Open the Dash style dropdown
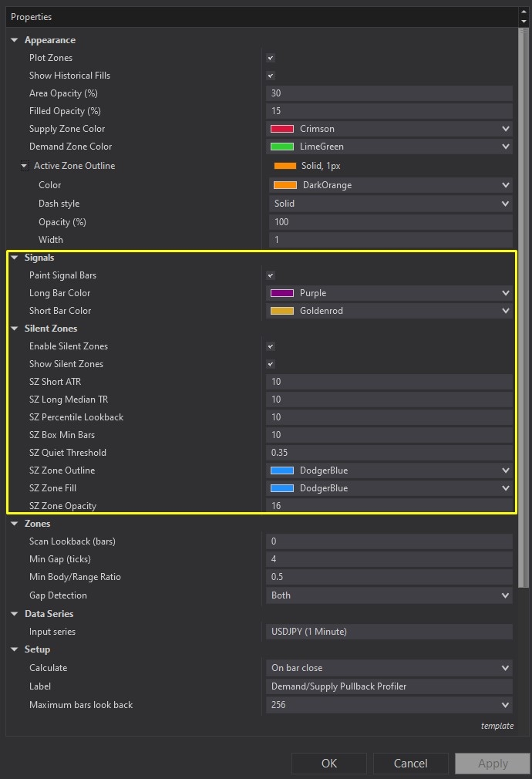The width and height of the screenshot is (532, 779). point(507,203)
